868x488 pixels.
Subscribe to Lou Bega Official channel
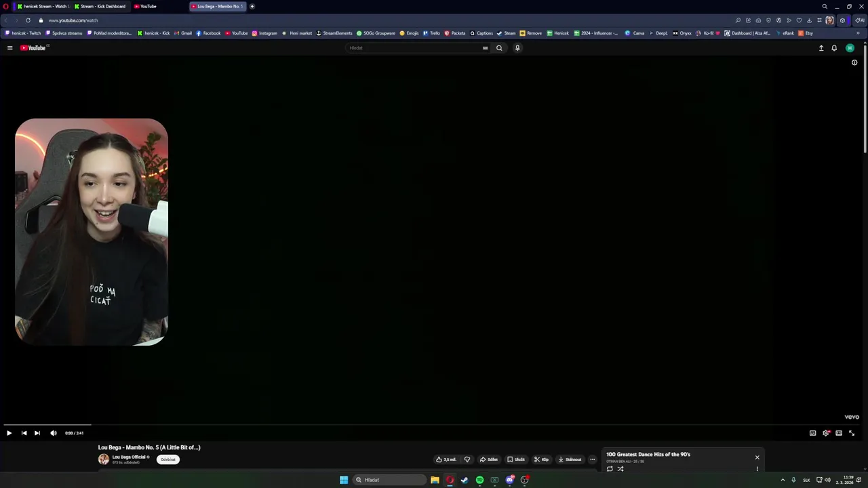168,460
